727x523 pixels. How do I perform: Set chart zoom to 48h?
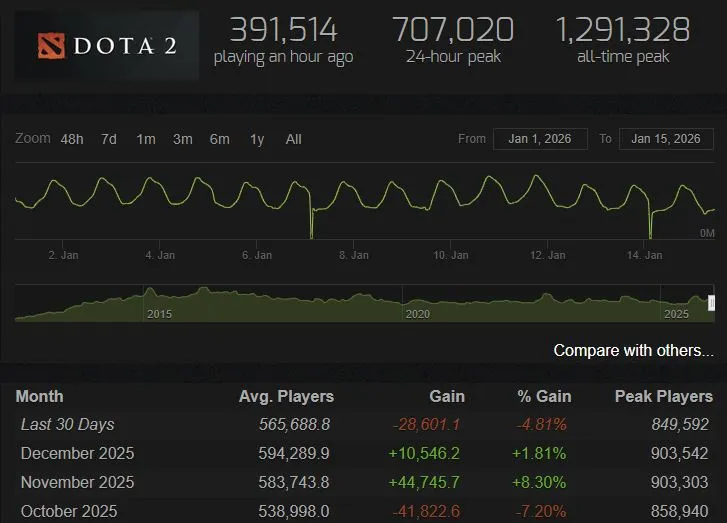tap(72, 139)
